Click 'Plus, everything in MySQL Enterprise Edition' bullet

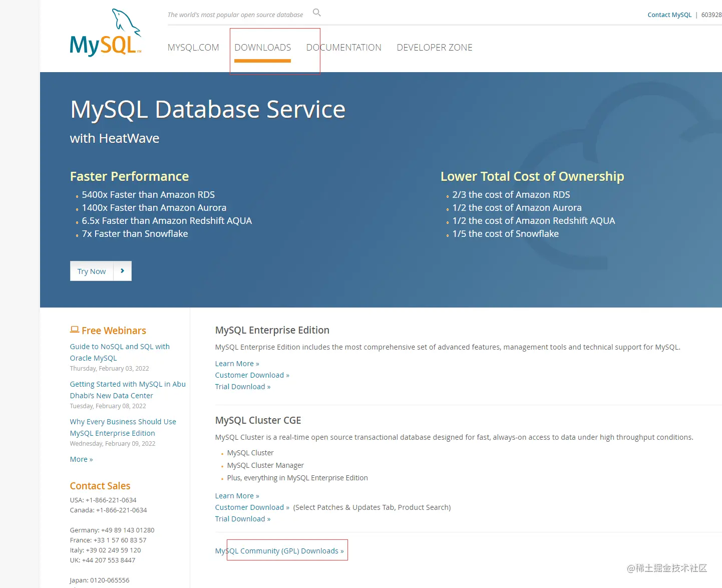pos(297,478)
